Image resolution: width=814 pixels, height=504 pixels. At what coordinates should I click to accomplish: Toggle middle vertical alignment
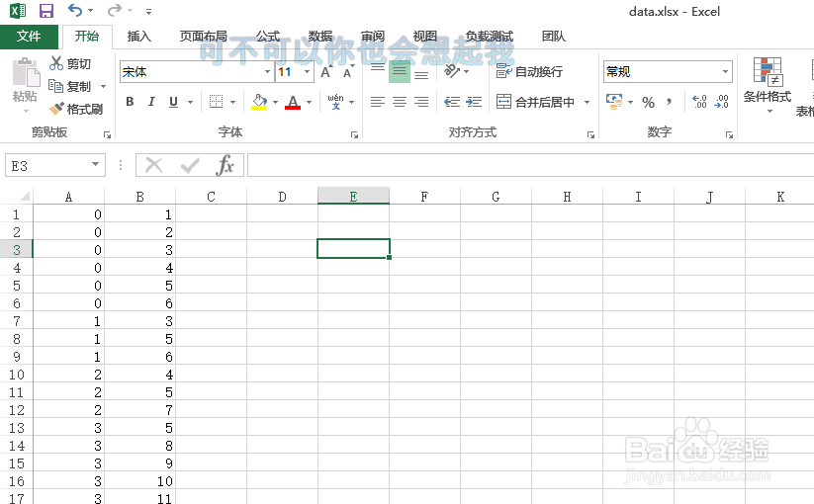400,72
